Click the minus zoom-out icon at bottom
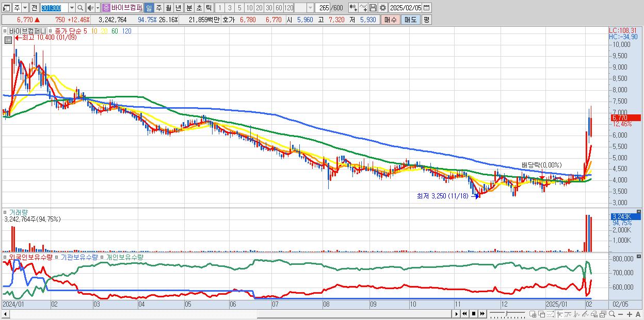 [620, 314]
